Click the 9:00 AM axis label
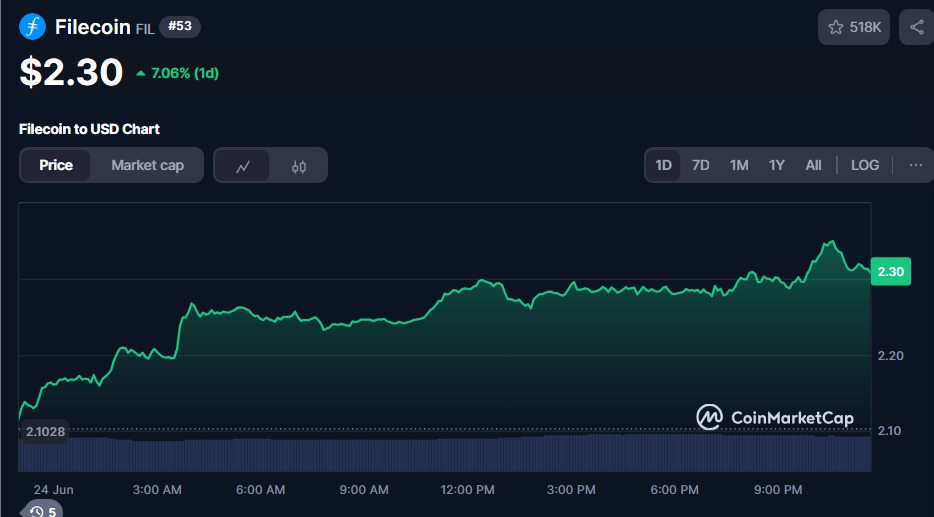The height and width of the screenshot is (517, 934). pyautogui.click(x=364, y=490)
